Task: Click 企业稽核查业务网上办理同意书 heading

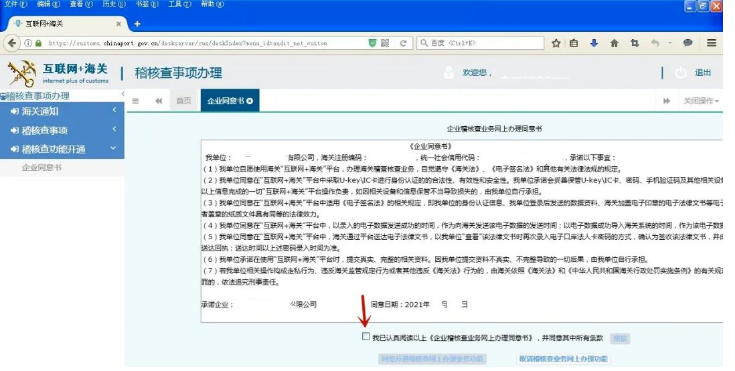Action: [495, 129]
